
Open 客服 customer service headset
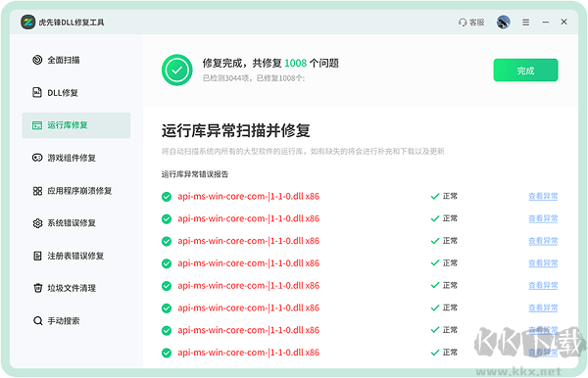(x=471, y=23)
